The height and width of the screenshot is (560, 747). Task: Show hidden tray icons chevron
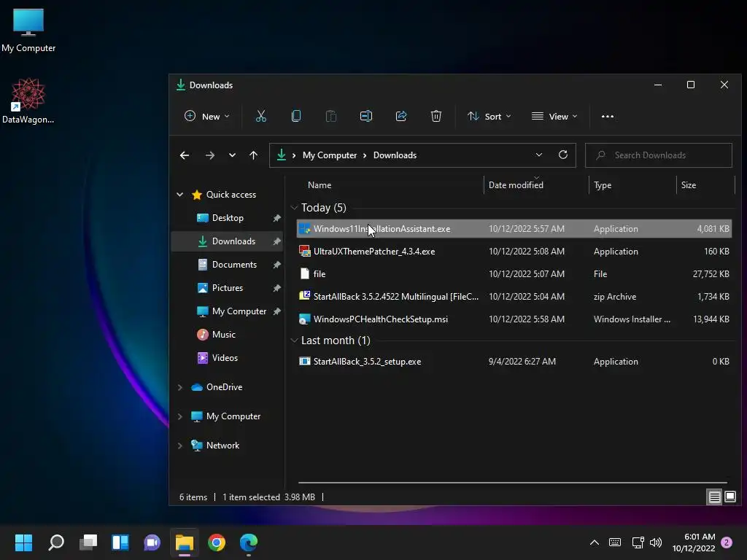point(594,542)
